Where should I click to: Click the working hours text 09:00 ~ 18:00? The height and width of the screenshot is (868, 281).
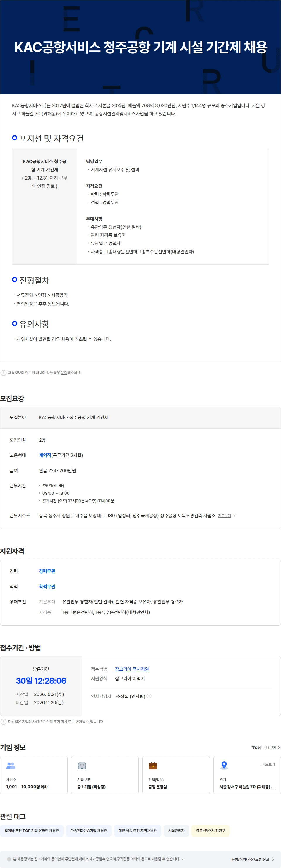(56, 493)
